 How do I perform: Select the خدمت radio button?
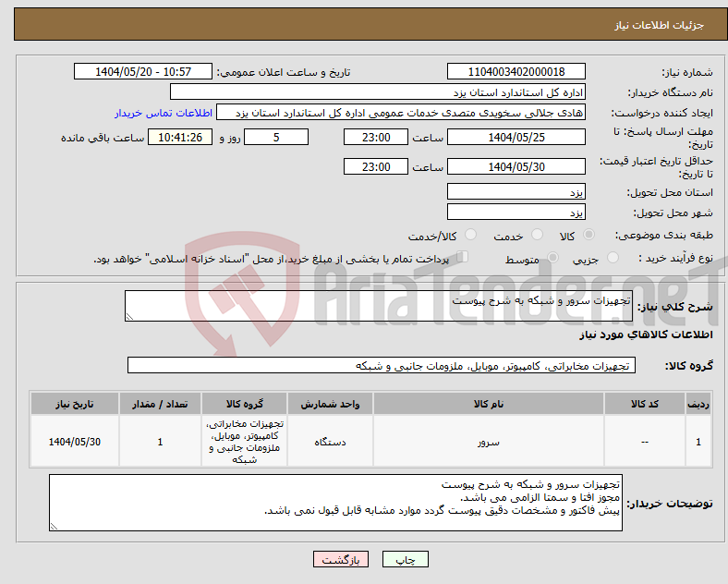pyautogui.click(x=537, y=235)
